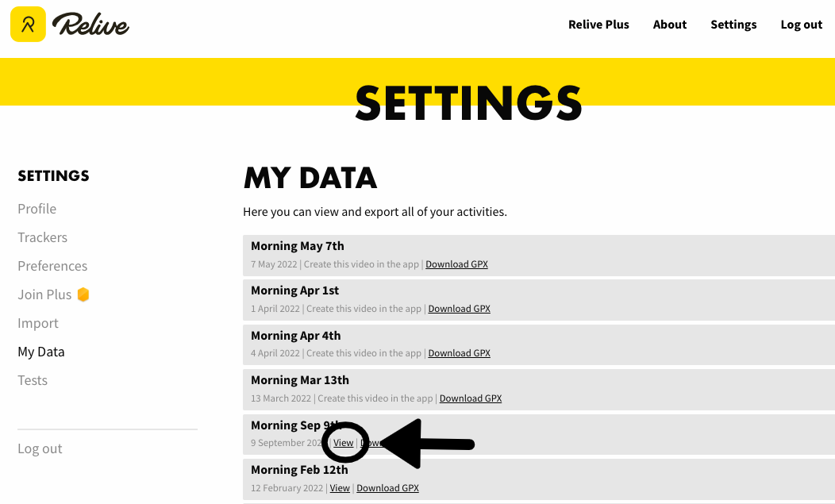835x504 pixels.
Task: Download GPX for Morning May 7th
Action: (456, 264)
